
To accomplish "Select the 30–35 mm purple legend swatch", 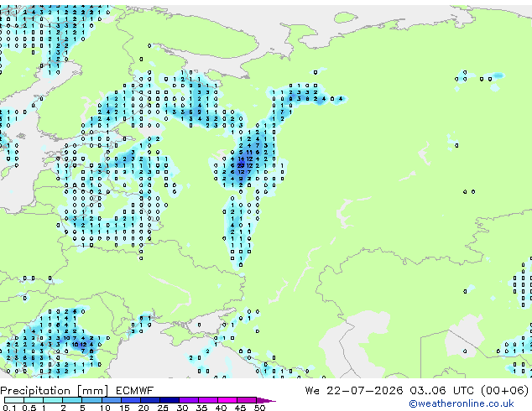I will [x=188, y=400].
